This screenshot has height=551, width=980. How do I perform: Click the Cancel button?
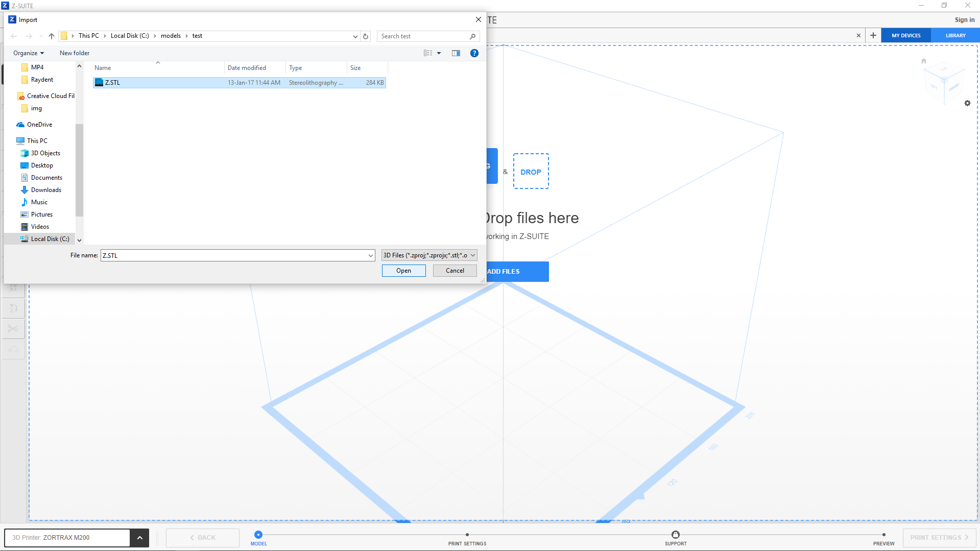pyautogui.click(x=455, y=271)
